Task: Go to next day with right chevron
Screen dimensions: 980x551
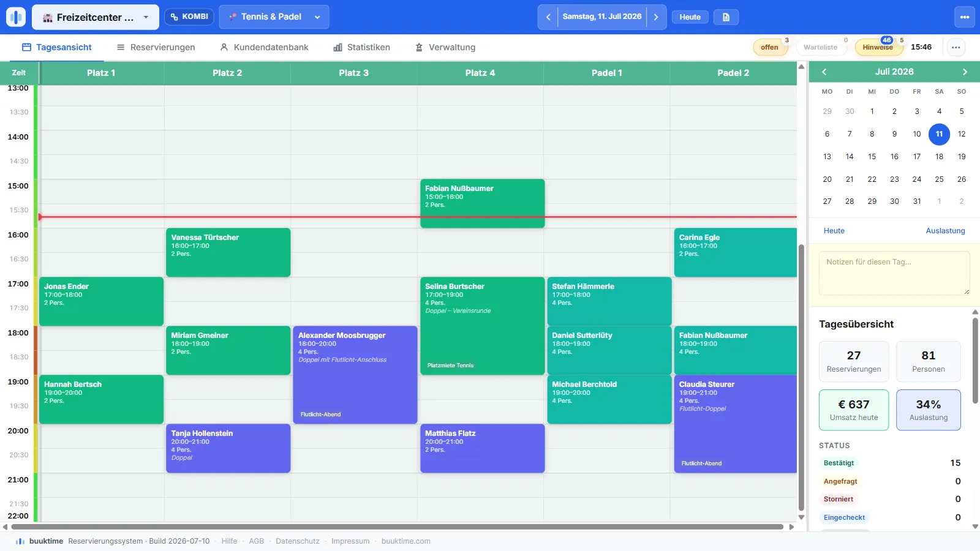Action: click(656, 17)
